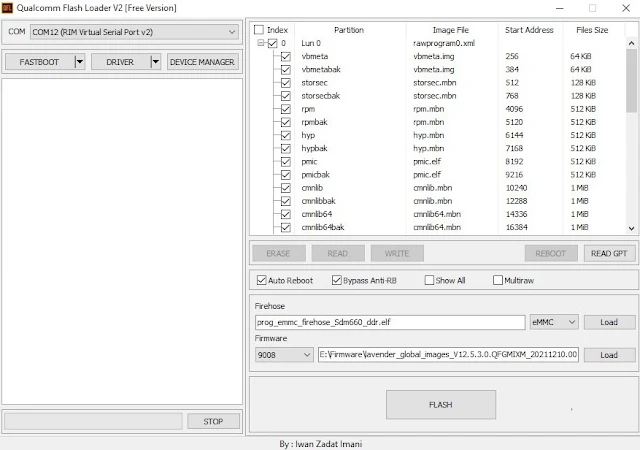This screenshot has height=450, width=640.
Task: Select the pmic.elf file in pmic row
Action: (427, 162)
